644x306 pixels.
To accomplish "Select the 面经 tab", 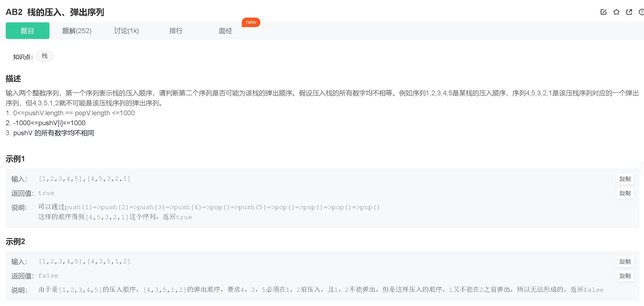I will click(225, 31).
